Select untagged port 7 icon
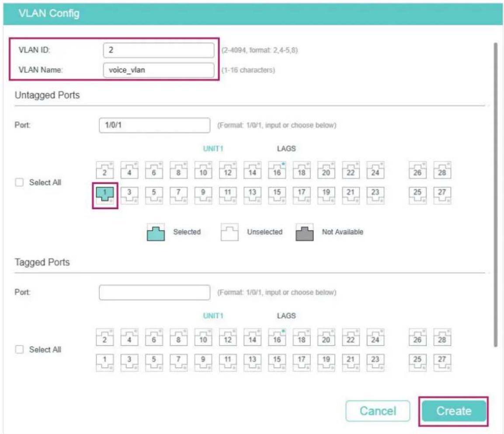Image resolution: width=504 pixels, height=434 pixels. tap(179, 195)
